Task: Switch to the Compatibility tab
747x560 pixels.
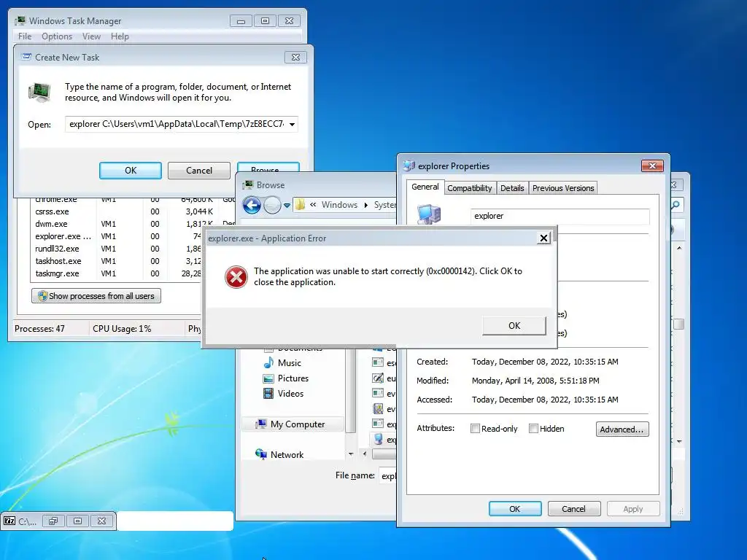Action: (469, 188)
